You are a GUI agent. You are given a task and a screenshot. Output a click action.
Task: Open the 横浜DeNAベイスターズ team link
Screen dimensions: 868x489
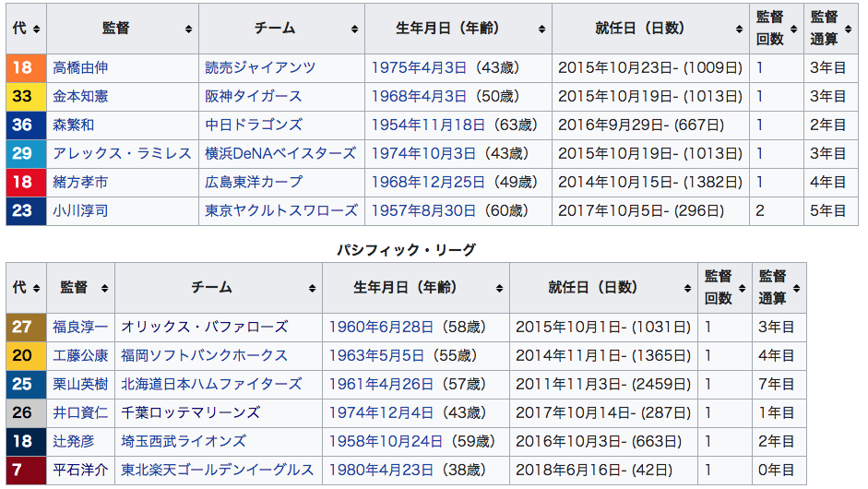click(x=280, y=153)
